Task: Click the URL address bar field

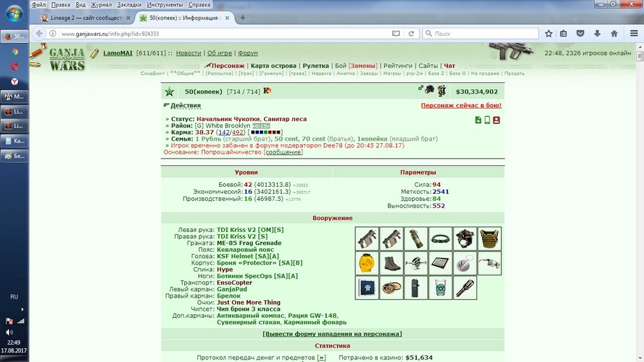Action: point(224,34)
